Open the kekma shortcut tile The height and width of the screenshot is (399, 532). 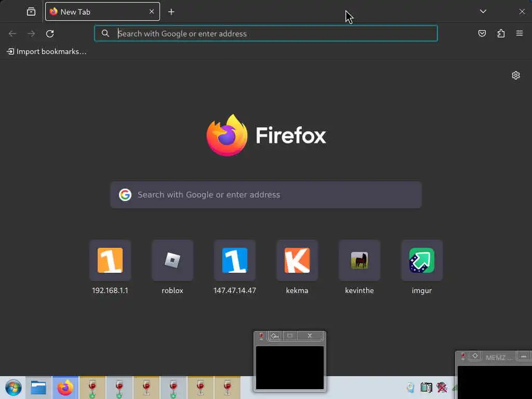pos(297,260)
